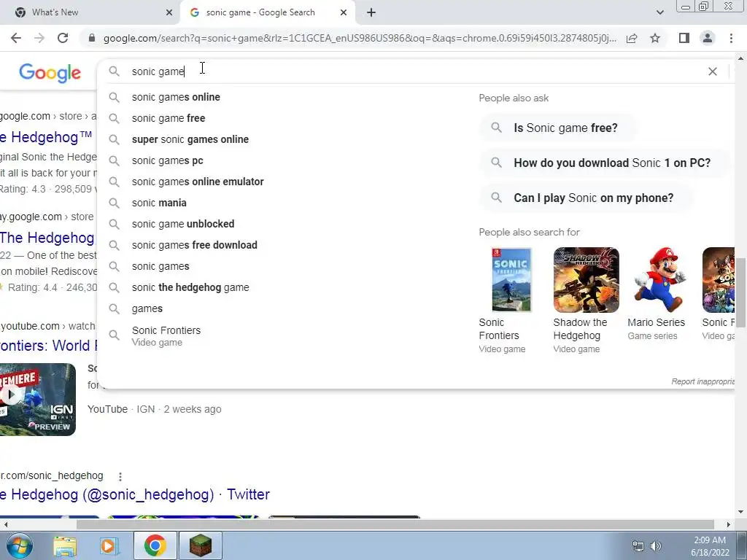Click the magnifier icon beside sonic mania

[x=114, y=203]
